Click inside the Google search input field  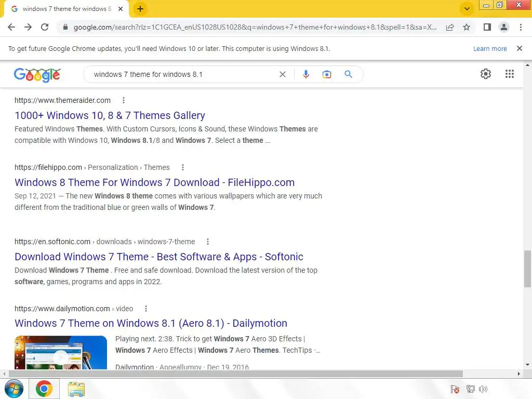[x=183, y=74]
